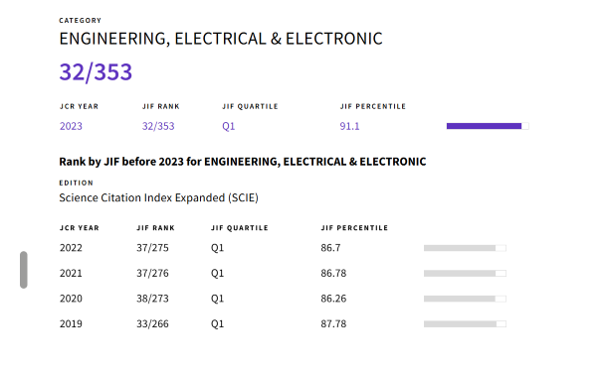Click the 37/275 rank value
Viewport: 607px width, 372px height.
pyautogui.click(x=152, y=248)
